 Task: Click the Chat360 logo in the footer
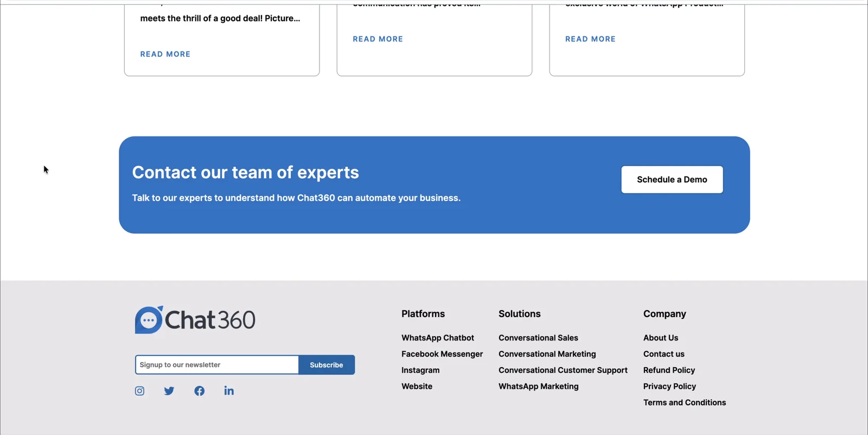coord(195,320)
